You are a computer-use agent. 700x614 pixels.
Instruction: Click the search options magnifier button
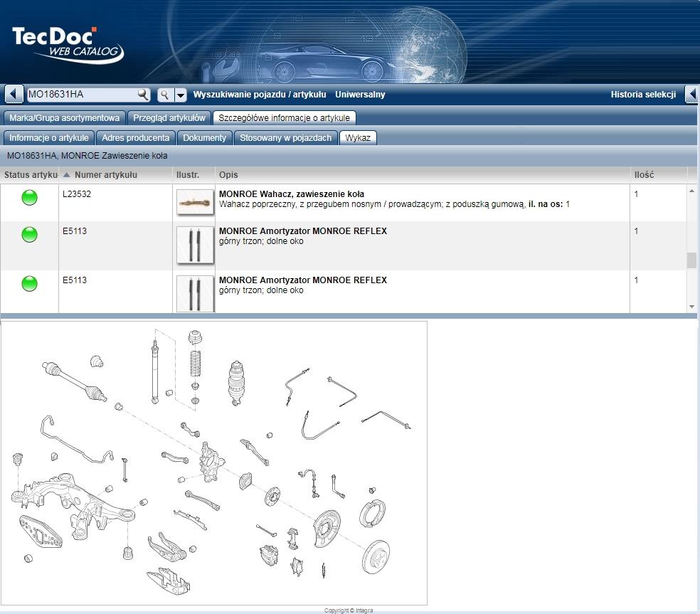165,95
